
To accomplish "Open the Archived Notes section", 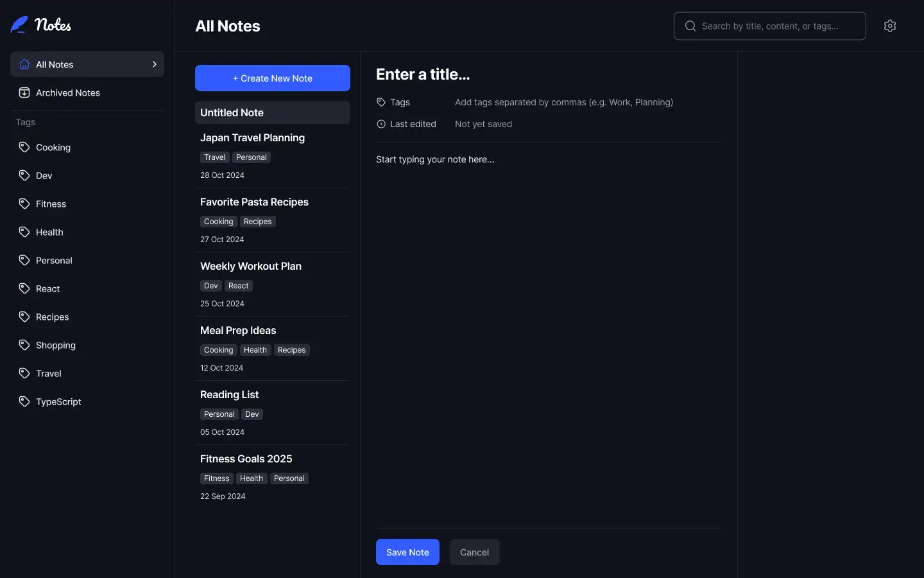I will (x=68, y=92).
